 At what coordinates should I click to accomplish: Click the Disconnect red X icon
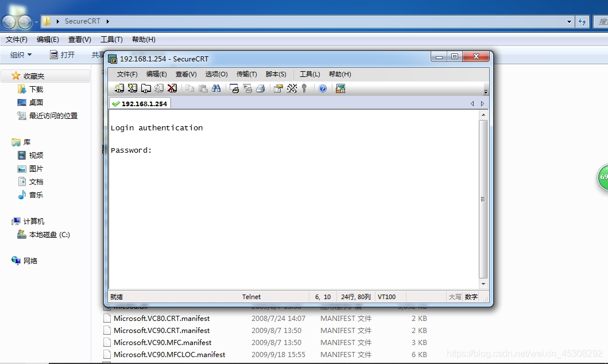coord(172,88)
